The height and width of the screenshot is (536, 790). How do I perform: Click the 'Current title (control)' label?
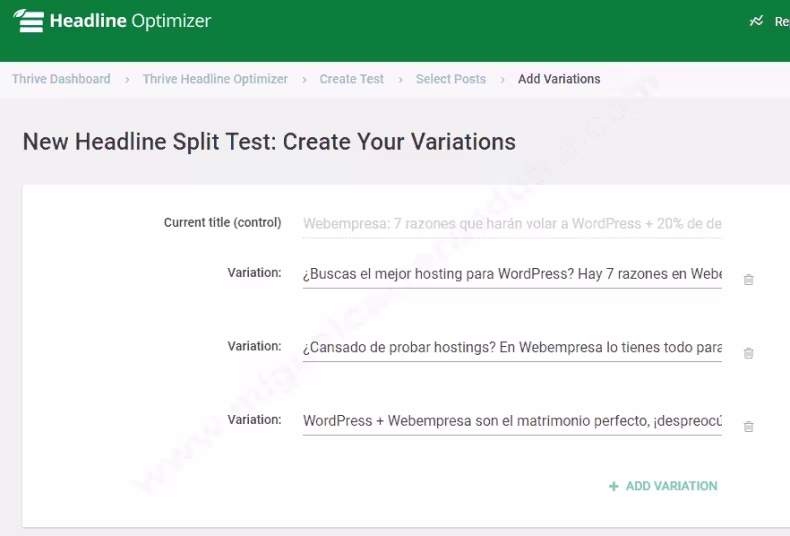[x=222, y=223]
